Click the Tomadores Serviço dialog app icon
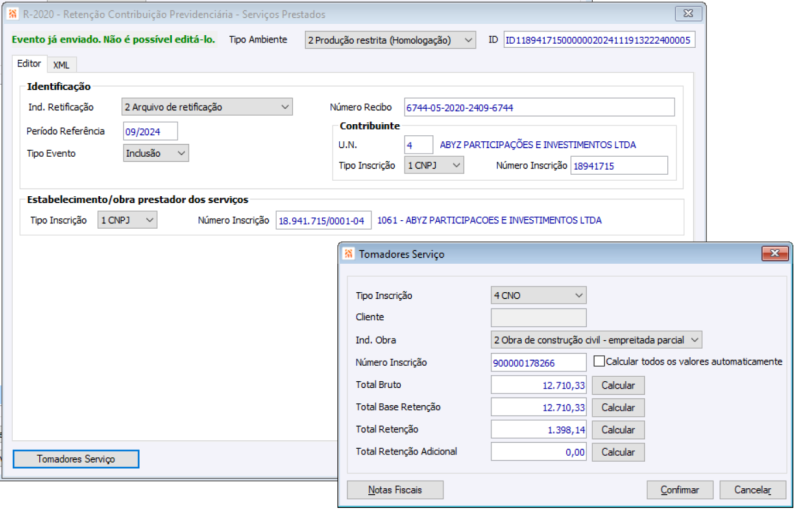This screenshot has height=512, width=800. 349,253
